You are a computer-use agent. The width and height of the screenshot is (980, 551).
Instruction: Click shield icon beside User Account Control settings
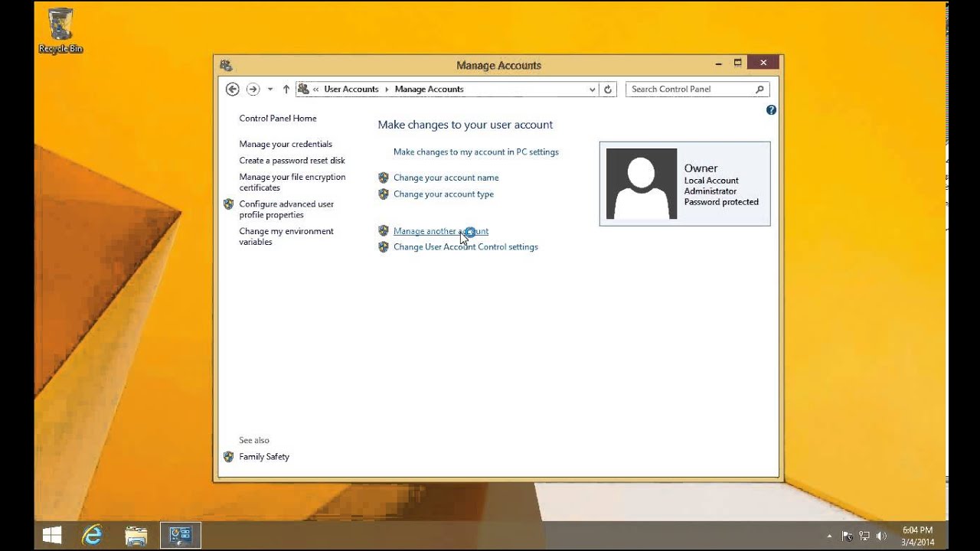tap(384, 247)
